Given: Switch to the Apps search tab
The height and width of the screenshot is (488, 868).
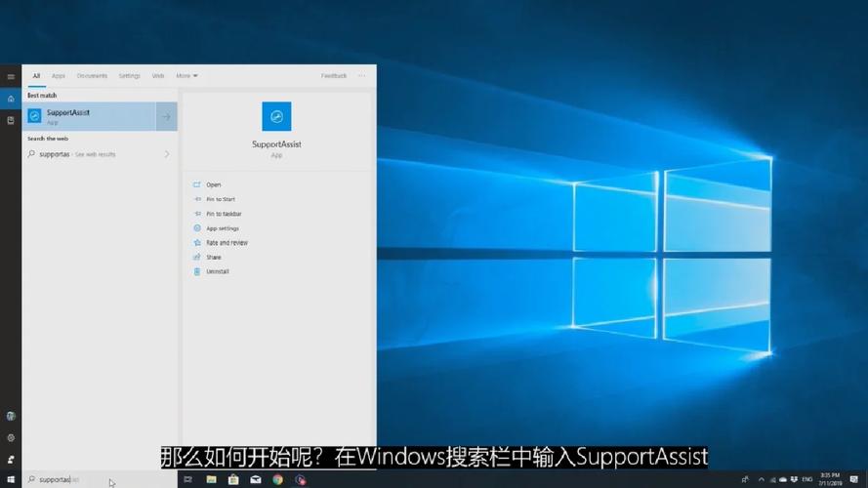Looking at the screenshot, I should [59, 76].
